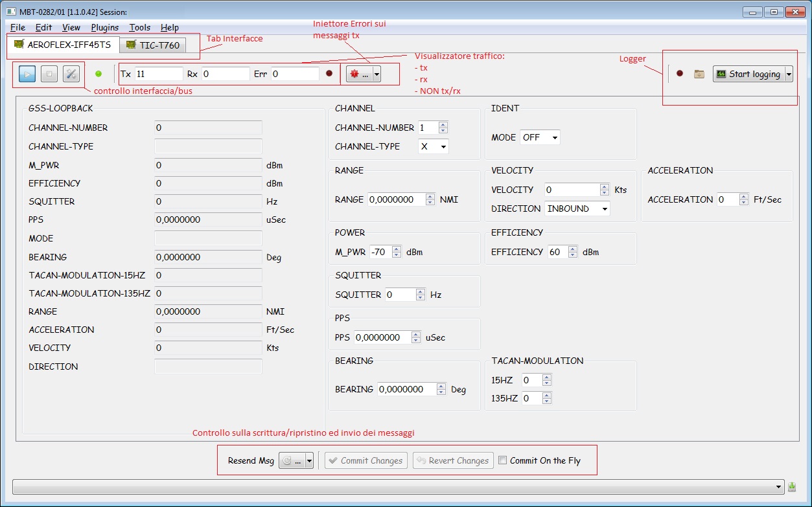Screen dimensions: 812x507
Task: Click the red logger recording indicator
Action: pyautogui.click(x=680, y=74)
